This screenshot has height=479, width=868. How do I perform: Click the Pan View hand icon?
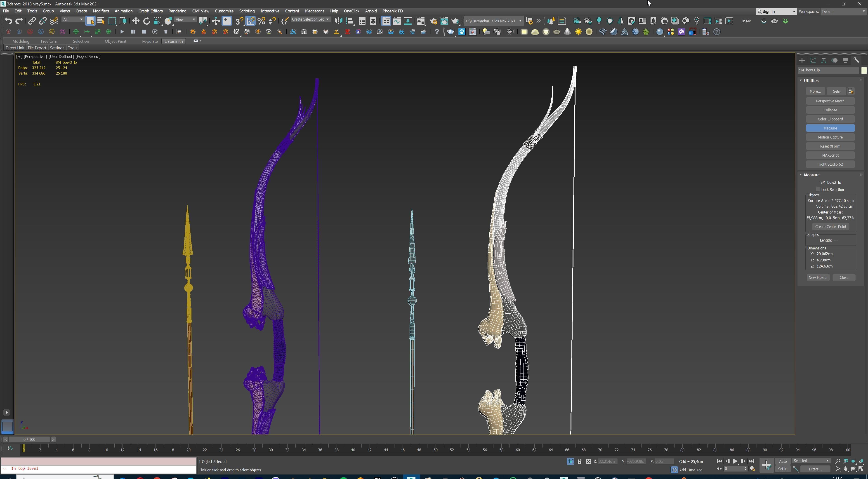846,469
